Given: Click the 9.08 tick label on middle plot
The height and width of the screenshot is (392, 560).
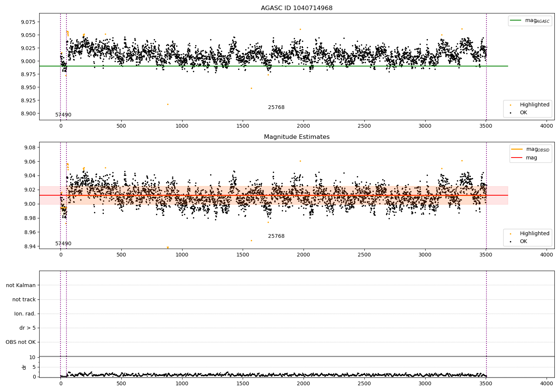Looking at the screenshot, I should [29, 147].
